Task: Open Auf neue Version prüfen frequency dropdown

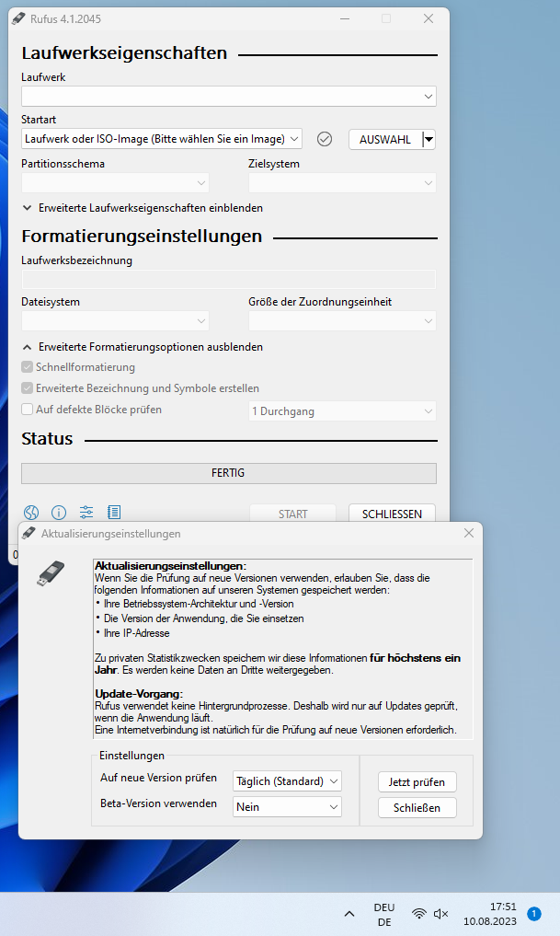Action: tap(287, 780)
